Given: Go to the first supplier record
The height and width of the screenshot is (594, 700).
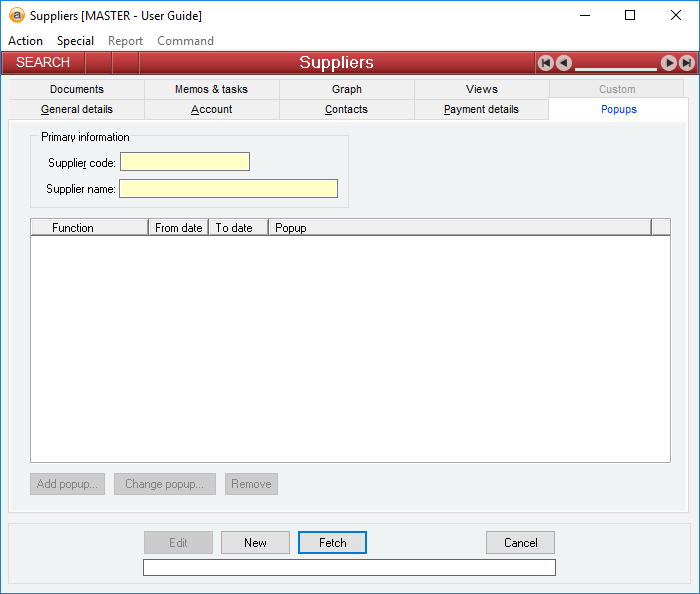Looking at the screenshot, I should [546, 63].
